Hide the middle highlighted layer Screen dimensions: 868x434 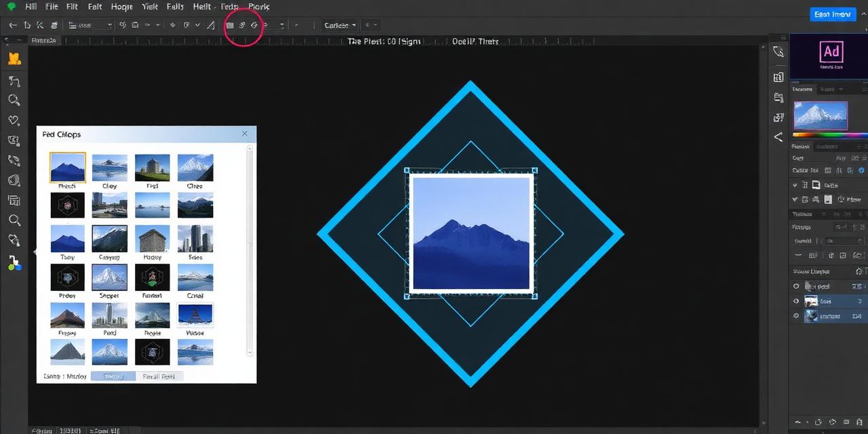[x=796, y=301]
